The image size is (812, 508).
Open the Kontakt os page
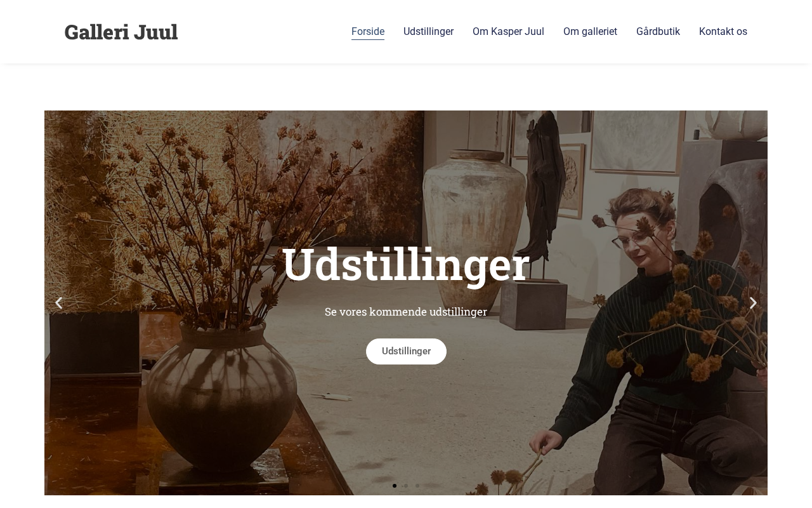click(x=723, y=32)
